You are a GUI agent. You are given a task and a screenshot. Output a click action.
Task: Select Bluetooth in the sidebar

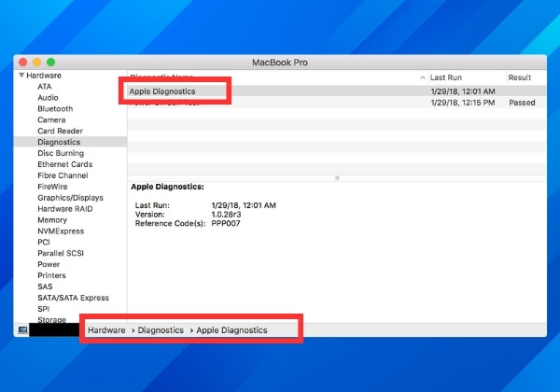click(55, 109)
